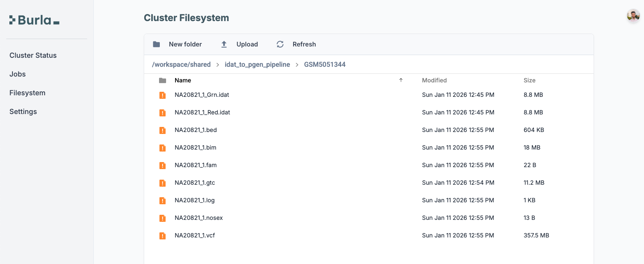Open the user profile avatar
Screen dimensions: 644x264
click(x=633, y=16)
